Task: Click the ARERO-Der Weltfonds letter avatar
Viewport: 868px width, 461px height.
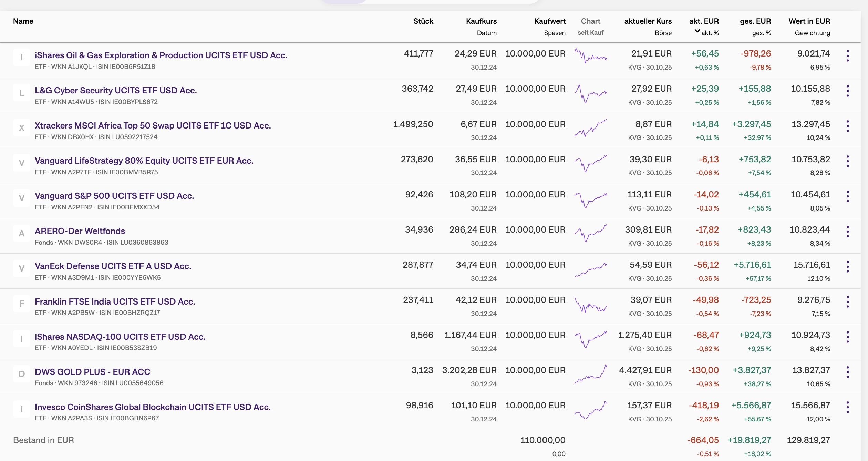Action: (22, 233)
